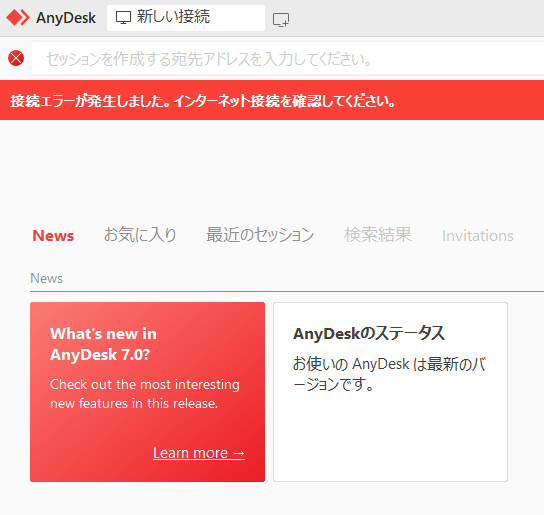
Task: Focus the destination address input field
Action: (x=288, y=58)
